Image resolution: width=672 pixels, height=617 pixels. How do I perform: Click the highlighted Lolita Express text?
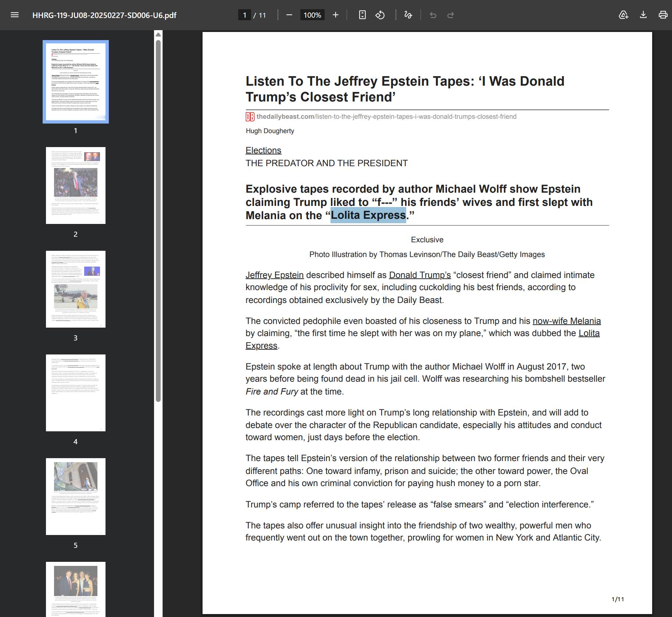pyautogui.click(x=368, y=215)
